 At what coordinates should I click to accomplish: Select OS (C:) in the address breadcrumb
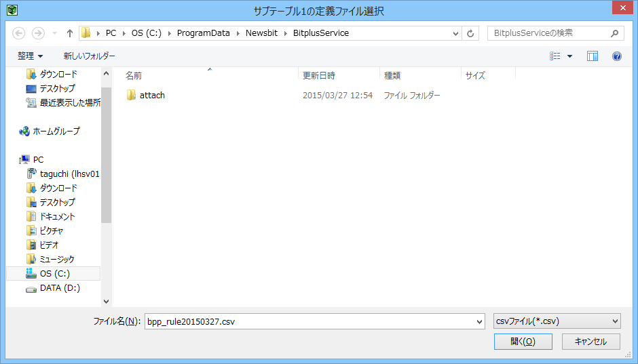(x=146, y=33)
